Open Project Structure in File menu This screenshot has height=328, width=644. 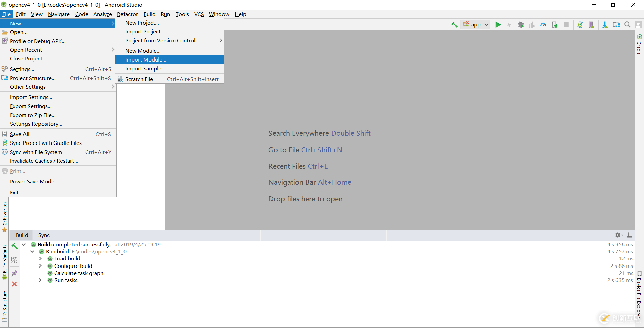58,78
